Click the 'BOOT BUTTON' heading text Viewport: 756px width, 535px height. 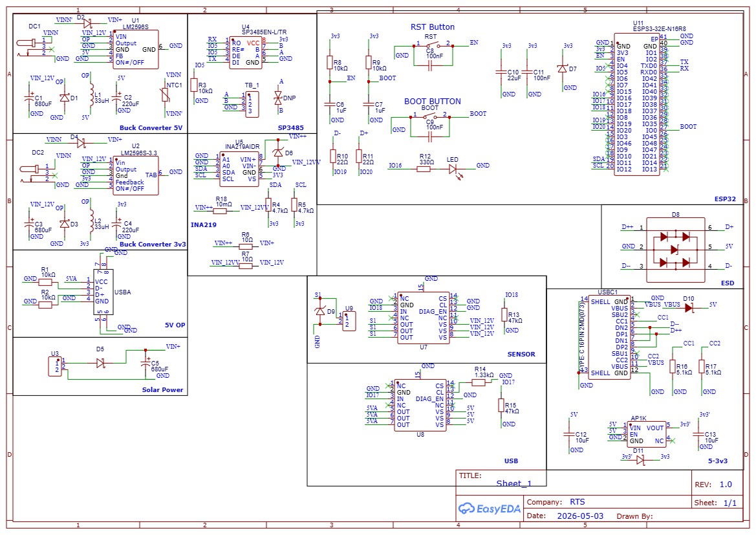pos(433,102)
